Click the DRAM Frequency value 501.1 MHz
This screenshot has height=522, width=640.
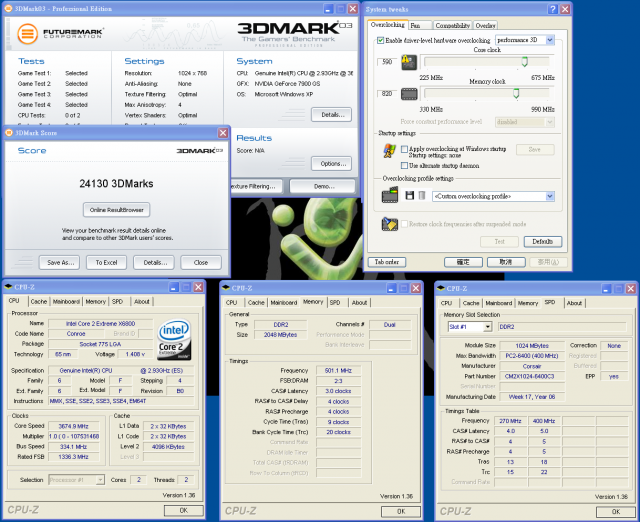point(338,371)
